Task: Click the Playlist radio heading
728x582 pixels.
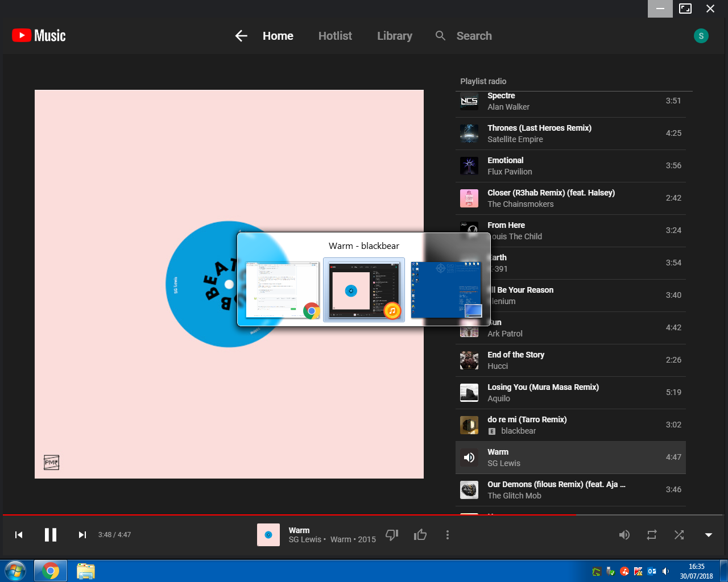Action: pos(483,81)
